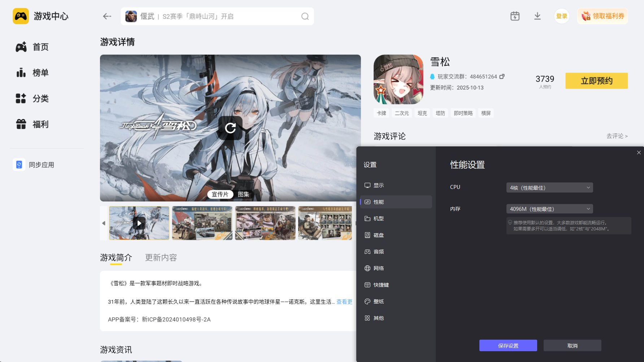Switch to the 图集 gallery tab
The height and width of the screenshot is (362, 644).
click(244, 194)
